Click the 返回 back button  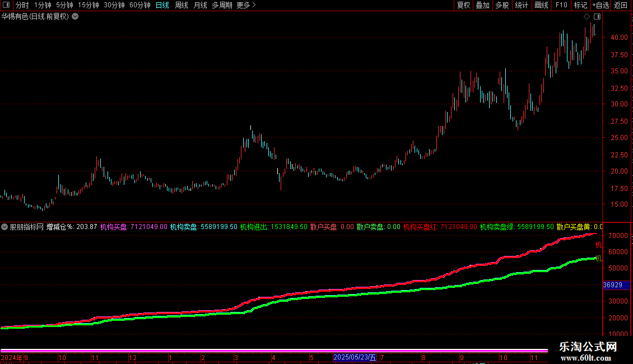tap(621, 5)
